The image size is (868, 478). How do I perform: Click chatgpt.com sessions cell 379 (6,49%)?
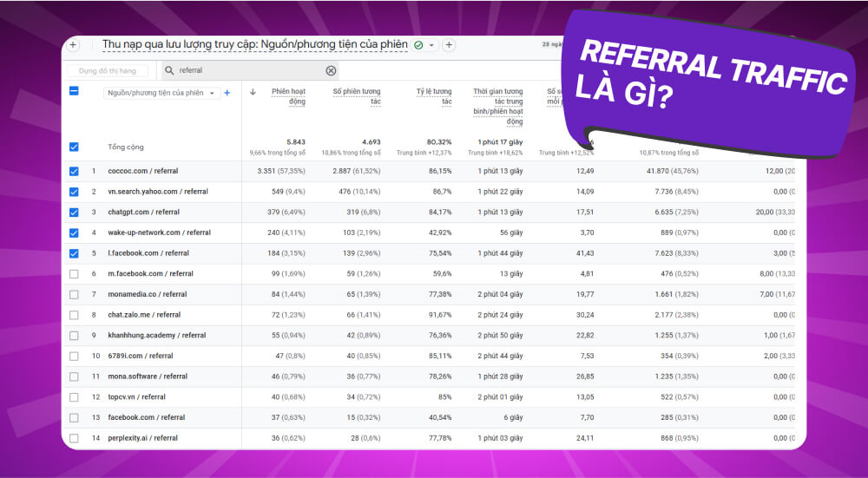click(286, 212)
